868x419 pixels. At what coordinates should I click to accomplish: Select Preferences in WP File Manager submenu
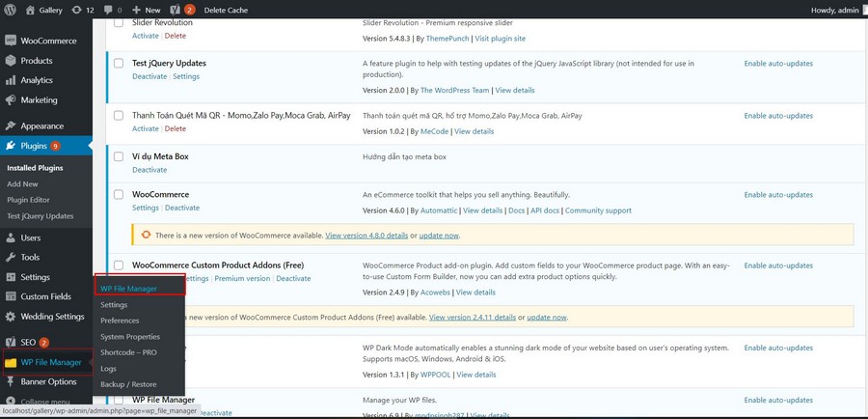click(x=120, y=321)
